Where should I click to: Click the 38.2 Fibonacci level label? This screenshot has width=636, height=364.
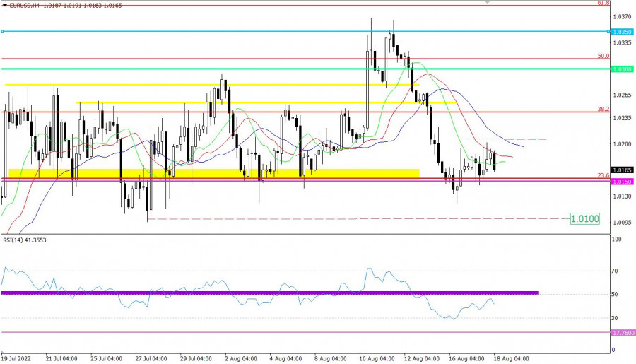603,110
